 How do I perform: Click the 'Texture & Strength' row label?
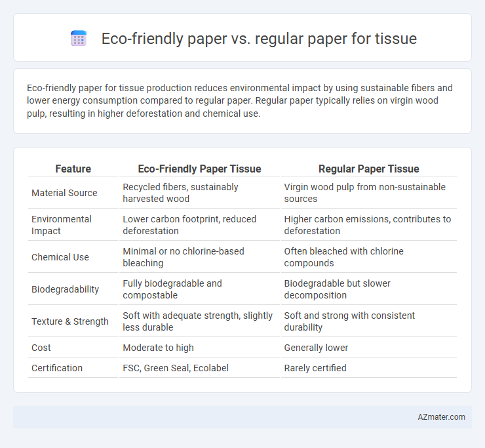[70, 321]
